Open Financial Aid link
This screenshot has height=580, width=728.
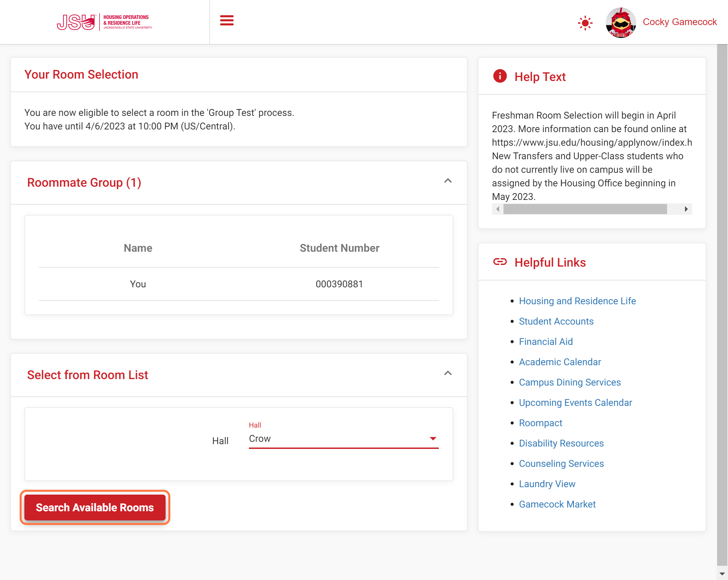(546, 341)
